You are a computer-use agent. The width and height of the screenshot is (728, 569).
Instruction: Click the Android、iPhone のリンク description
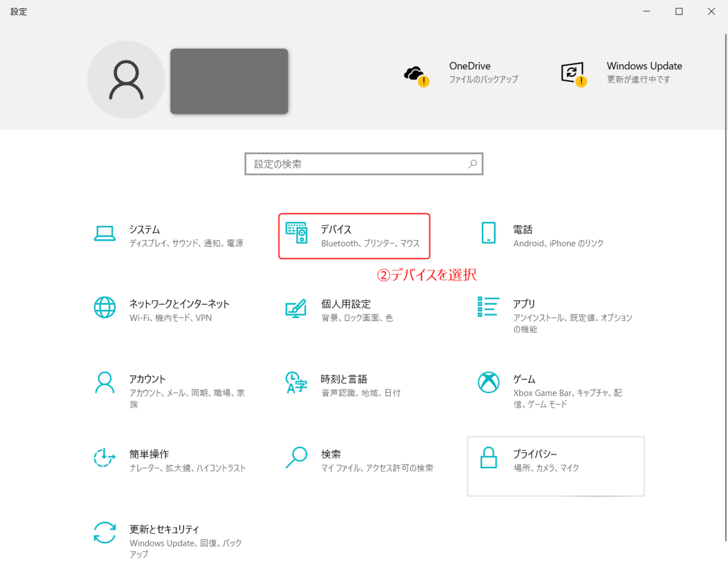(559, 243)
